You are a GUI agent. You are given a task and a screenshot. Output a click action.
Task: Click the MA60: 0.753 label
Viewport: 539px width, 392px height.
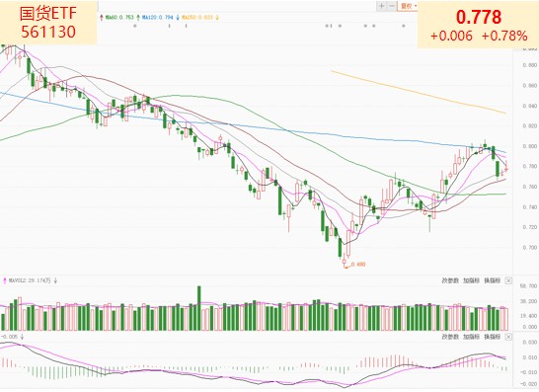tap(118, 17)
